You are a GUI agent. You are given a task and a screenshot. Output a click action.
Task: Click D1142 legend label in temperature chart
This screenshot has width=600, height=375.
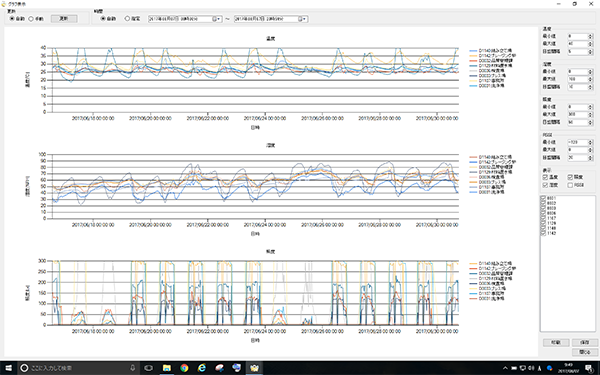tap(497, 55)
